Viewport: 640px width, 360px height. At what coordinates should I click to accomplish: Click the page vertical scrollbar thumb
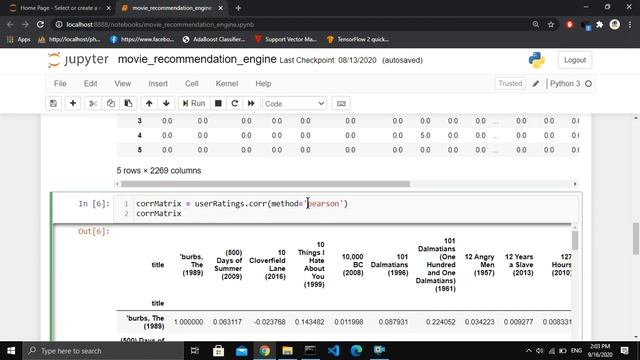click(636, 238)
